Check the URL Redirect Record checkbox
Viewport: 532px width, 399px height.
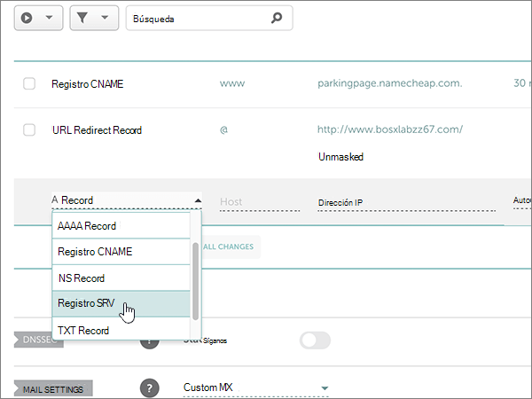(29, 129)
